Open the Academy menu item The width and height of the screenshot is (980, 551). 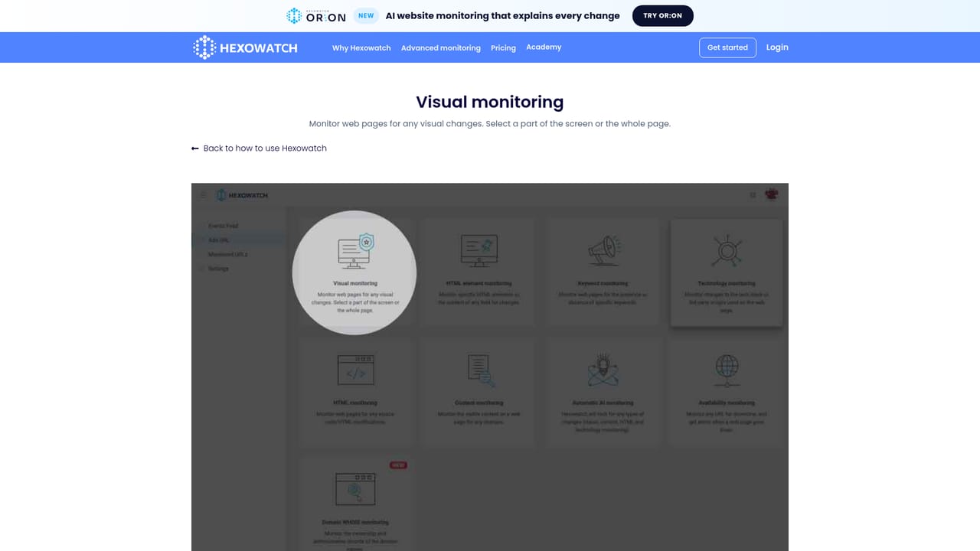(x=544, y=47)
